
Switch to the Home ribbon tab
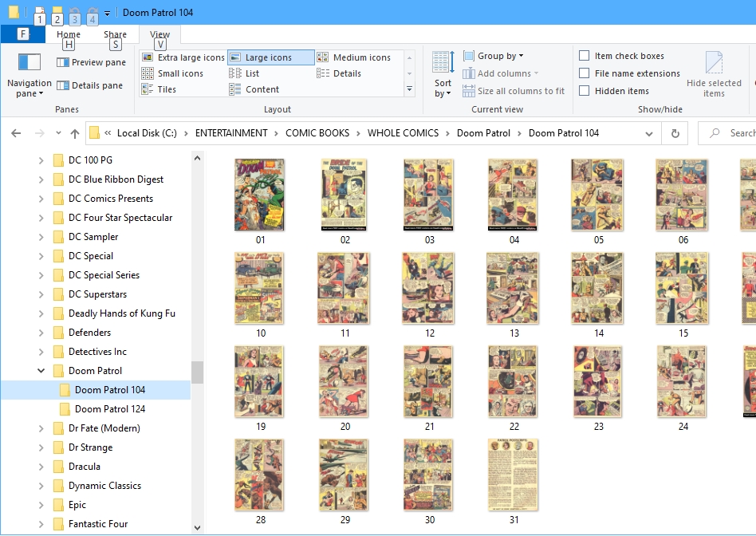coord(69,34)
